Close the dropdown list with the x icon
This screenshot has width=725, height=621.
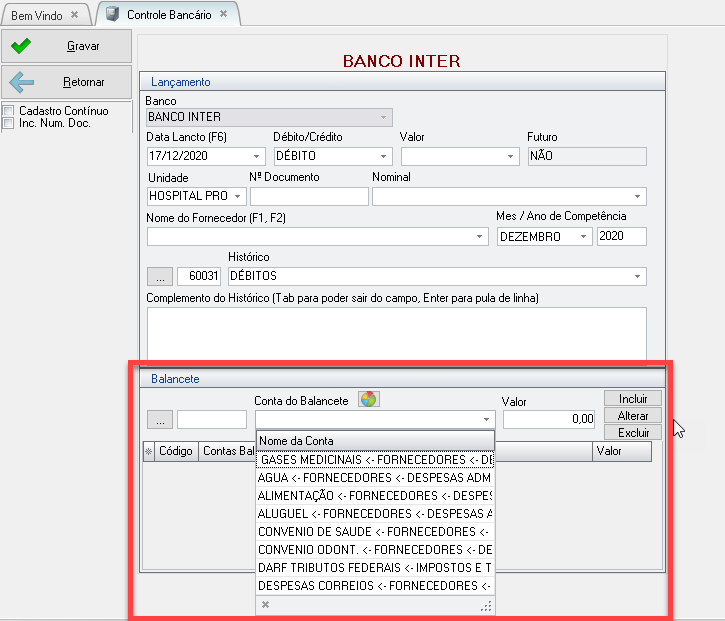point(265,605)
